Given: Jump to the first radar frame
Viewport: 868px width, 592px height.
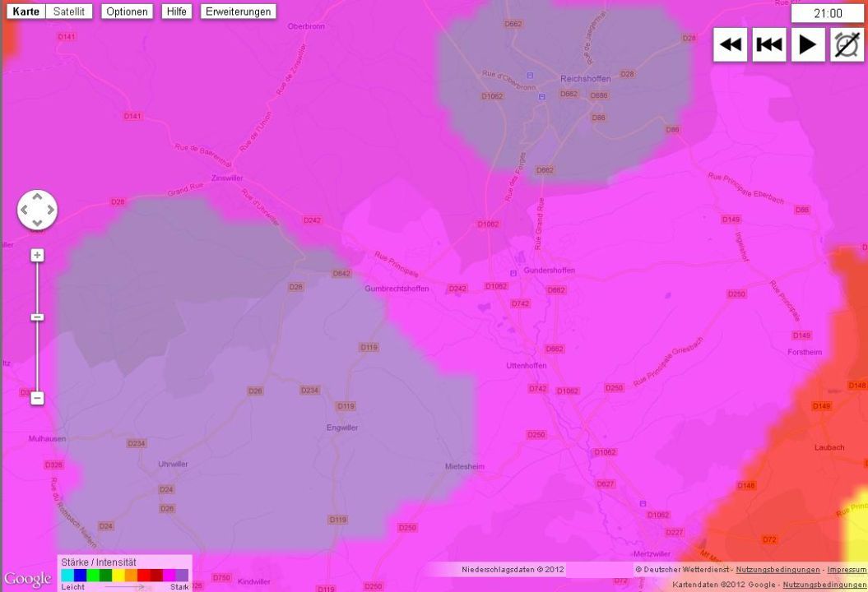Looking at the screenshot, I should pyautogui.click(x=769, y=45).
